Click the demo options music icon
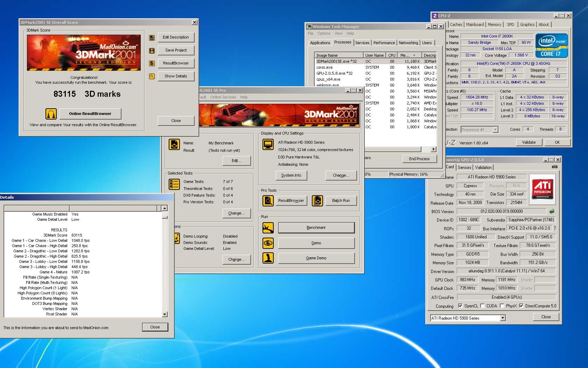Screen dimensions: 588x368 (x=177, y=238)
